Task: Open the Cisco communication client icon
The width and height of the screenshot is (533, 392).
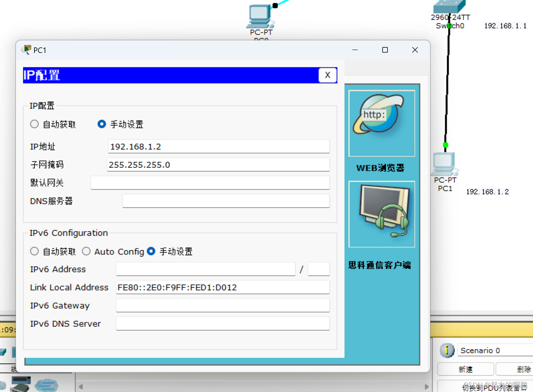Action: click(382, 214)
